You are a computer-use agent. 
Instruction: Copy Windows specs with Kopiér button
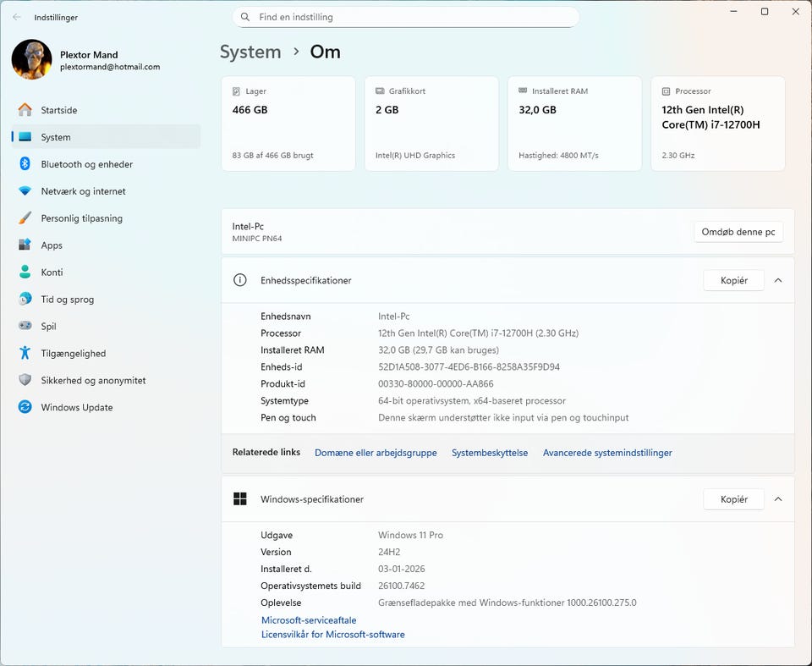click(x=733, y=499)
